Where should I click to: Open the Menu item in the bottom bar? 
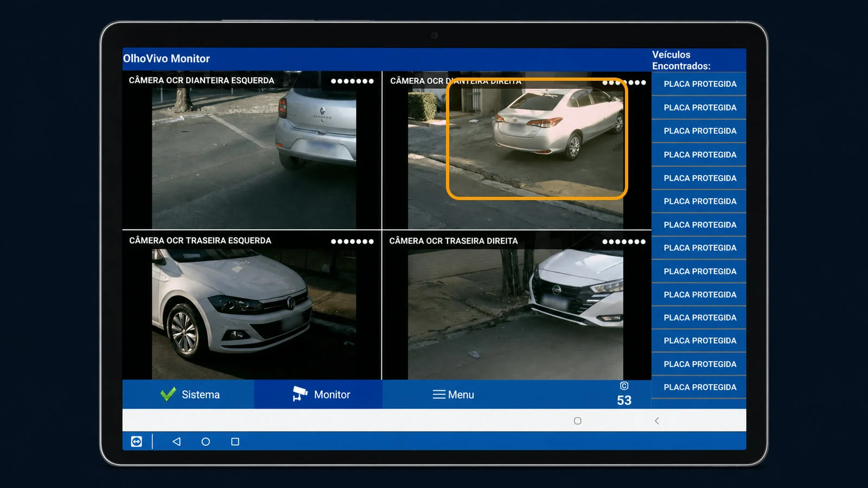(x=453, y=395)
